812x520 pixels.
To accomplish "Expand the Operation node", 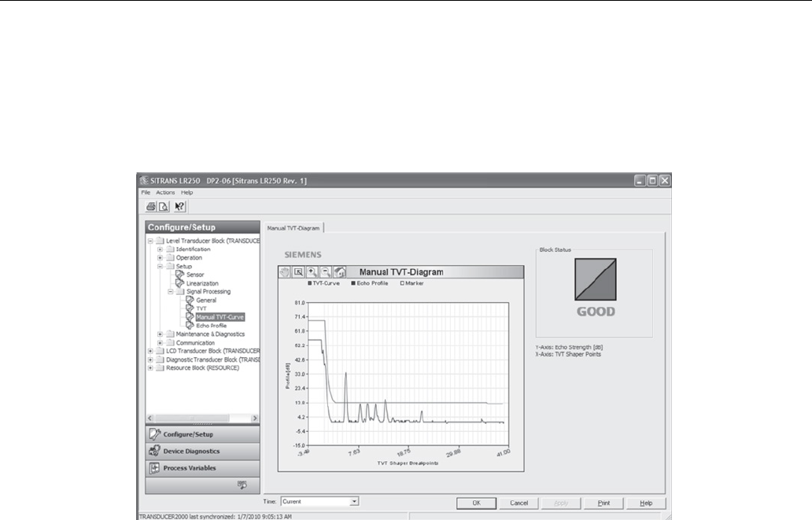I will click(160, 257).
